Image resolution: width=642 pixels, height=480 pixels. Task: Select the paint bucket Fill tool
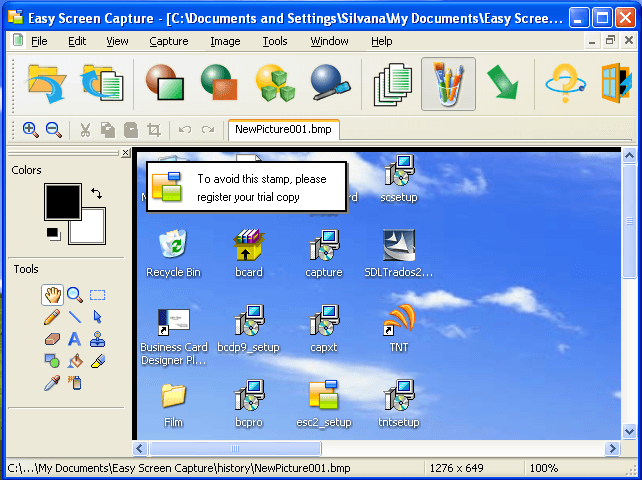pos(75,361)
